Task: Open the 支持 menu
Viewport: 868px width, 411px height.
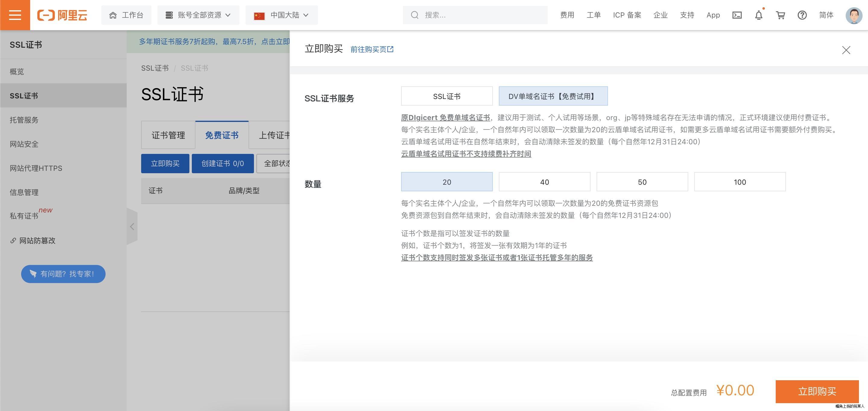Action: click(x=687, y=15)
